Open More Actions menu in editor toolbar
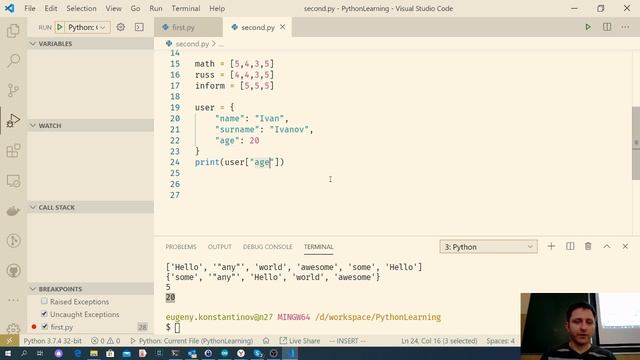The width and height of the screenshot is (640, 360). (x=625, y=27)
